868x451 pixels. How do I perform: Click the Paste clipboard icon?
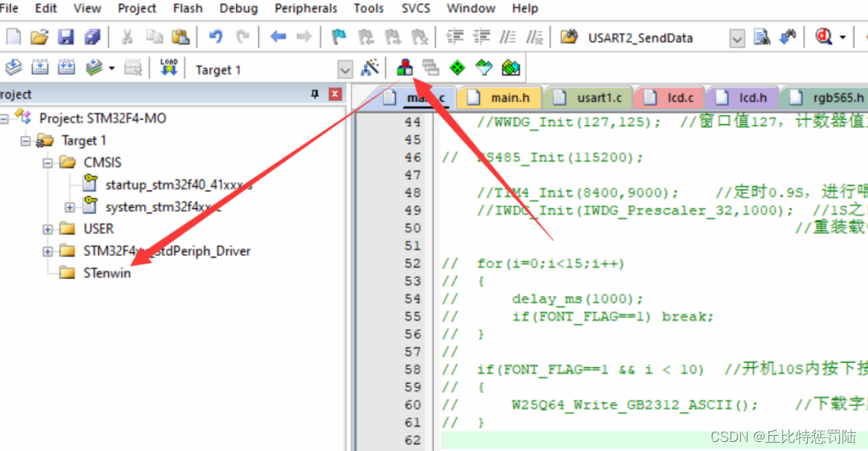coord(180,37)
